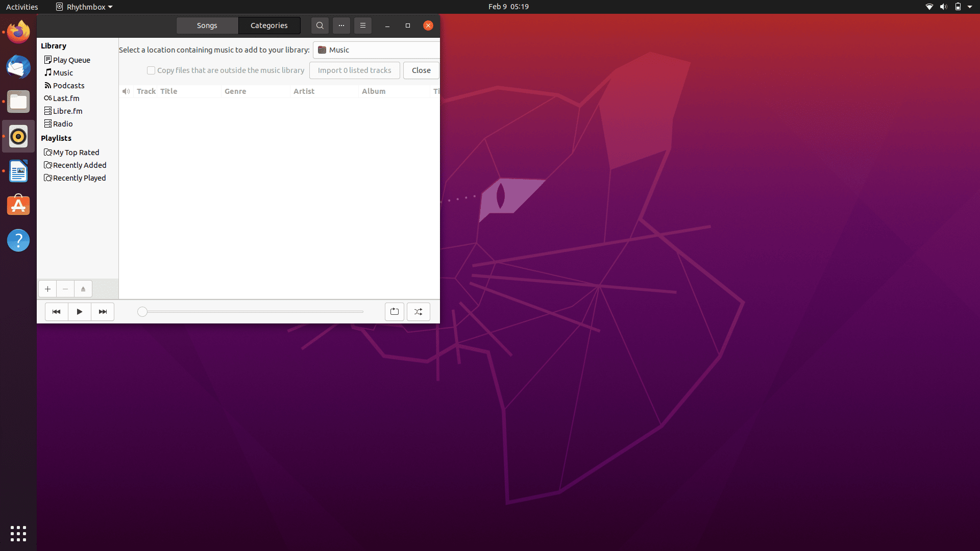
Task: Sort the track list by Artist column
Action: pos(304,91)
